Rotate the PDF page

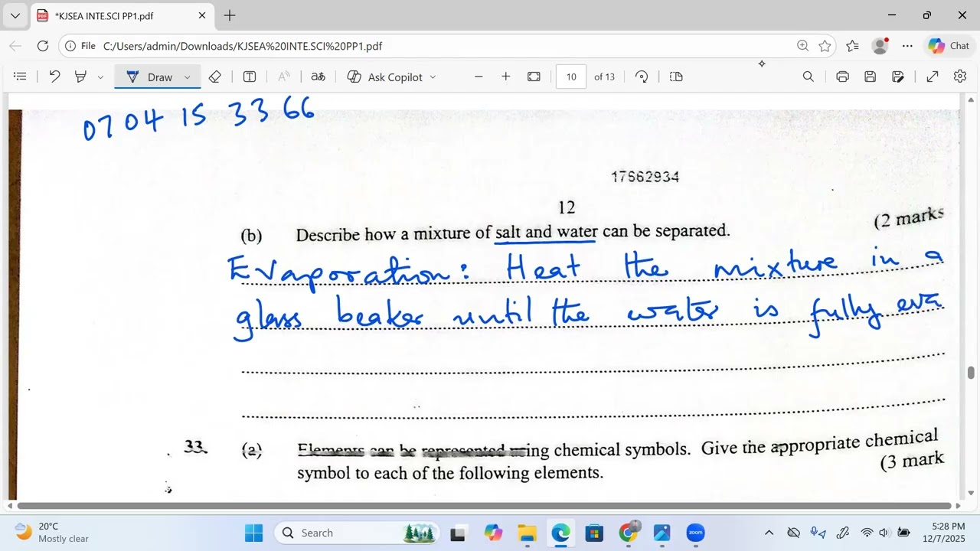(642, 77)
